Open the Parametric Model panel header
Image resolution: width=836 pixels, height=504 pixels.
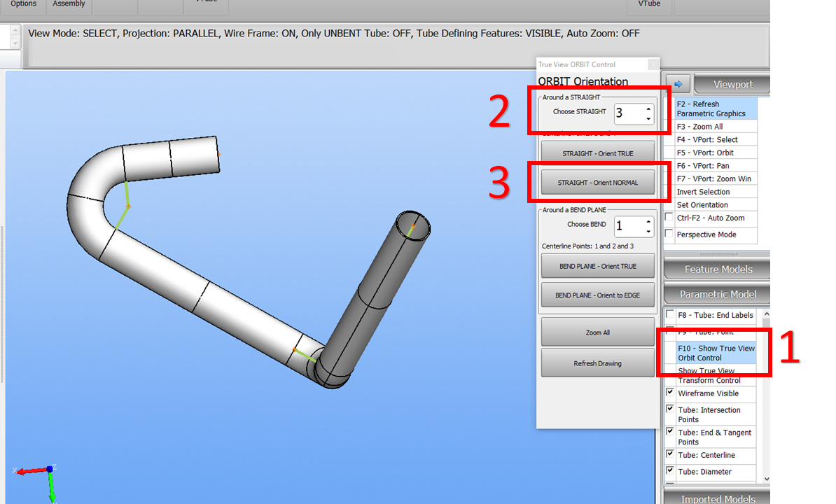[x=717, y=295]
